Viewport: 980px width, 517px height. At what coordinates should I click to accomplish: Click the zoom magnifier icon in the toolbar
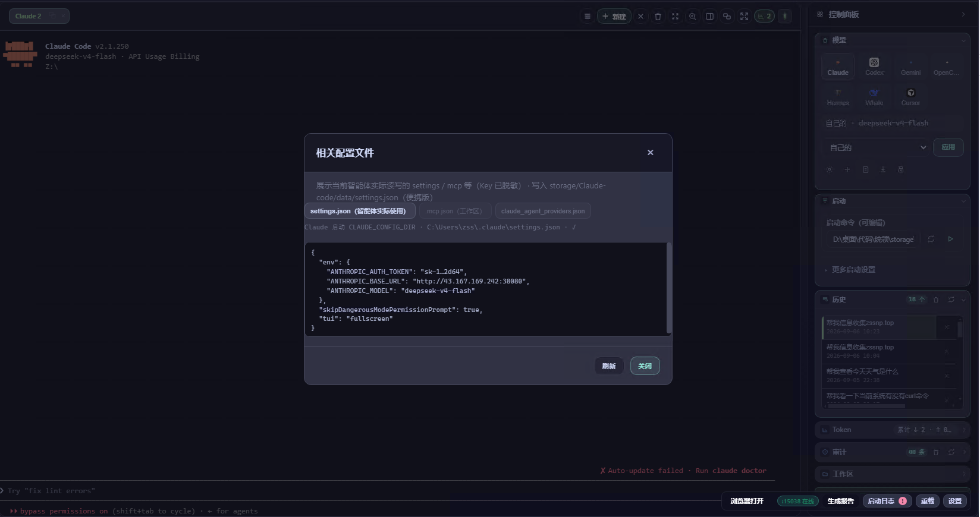pyautogui.click(x=692, y=17)
